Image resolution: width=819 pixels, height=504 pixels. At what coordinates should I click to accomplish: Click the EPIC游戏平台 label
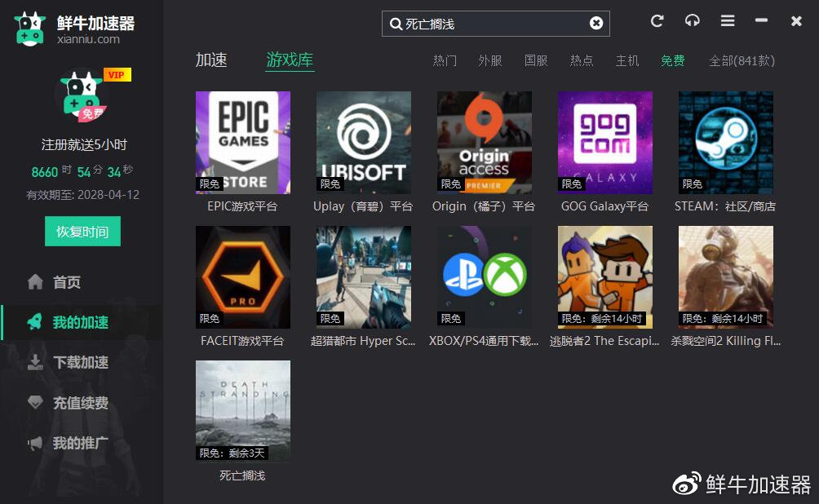(242, 206)
